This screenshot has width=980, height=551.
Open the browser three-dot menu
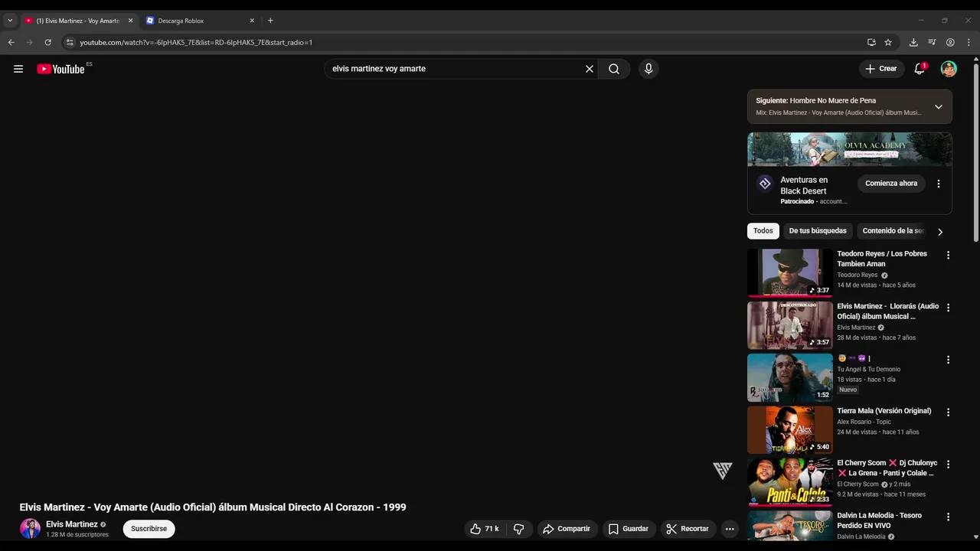[969, 42]
